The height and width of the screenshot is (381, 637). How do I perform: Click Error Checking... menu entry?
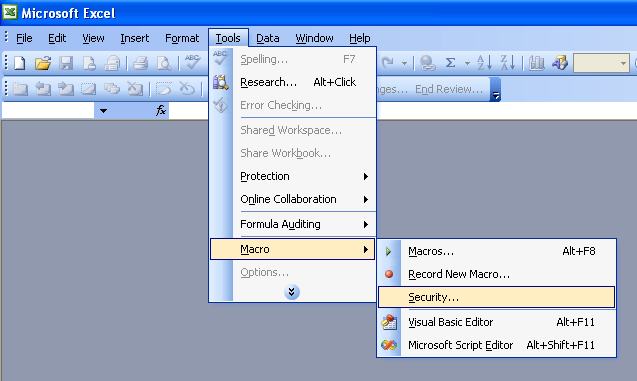[x=292, y=105]
